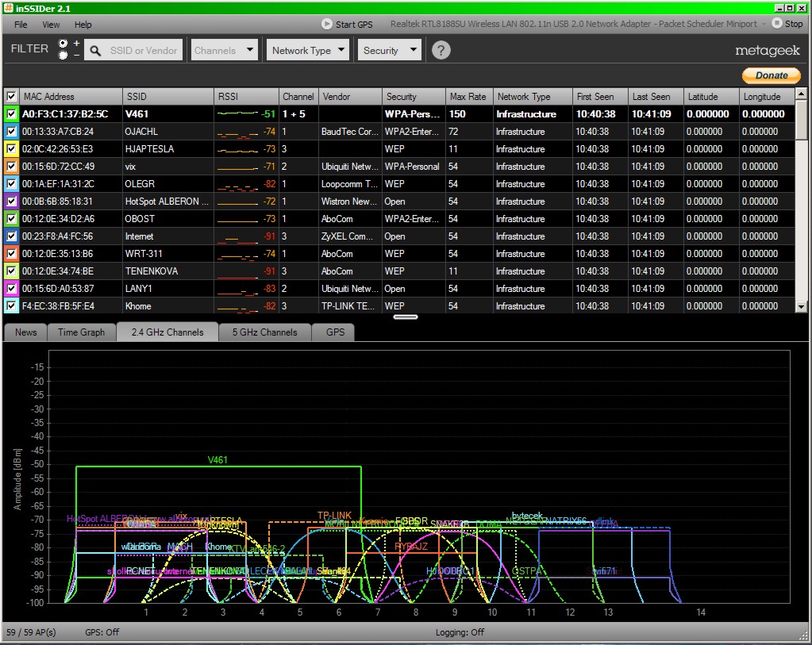Screen dimensions: 812x645
Task: Click the SSID or Vendor search field
Action: click(x=144, y=51)
